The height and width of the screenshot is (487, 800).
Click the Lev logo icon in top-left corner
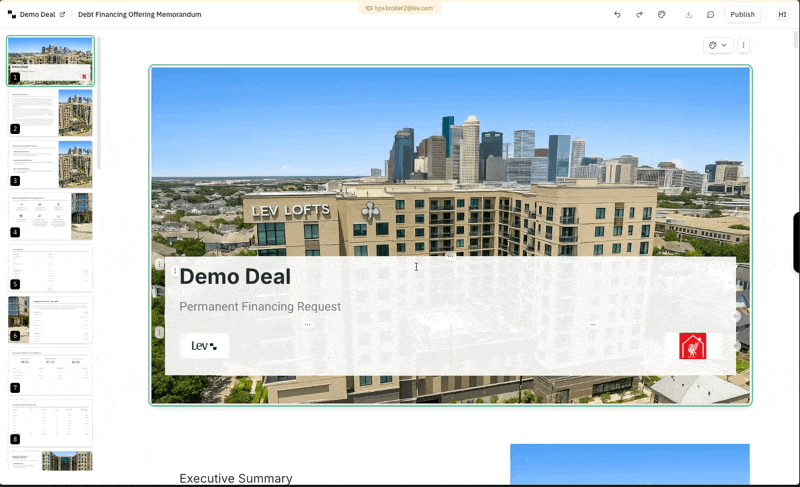pos(12,15)
